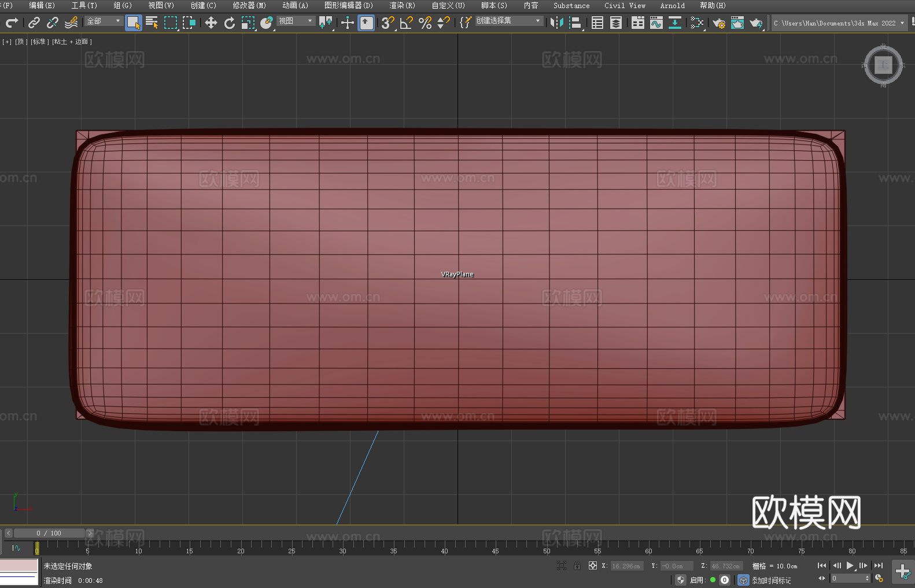Viewport: 915px width, 588px height.
Task: Toggle Absolute/Offset transform type-in mode
Action: point(593,565)
